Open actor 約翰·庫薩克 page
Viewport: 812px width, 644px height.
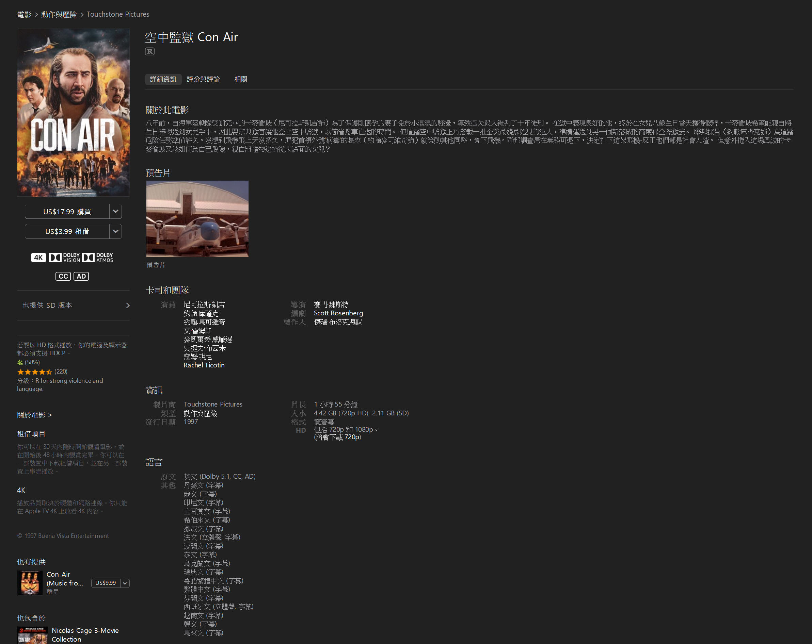coord(201,314)
